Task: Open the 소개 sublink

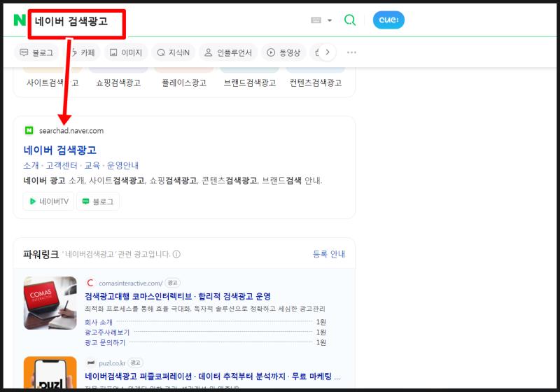Action: tap(31, 166)
